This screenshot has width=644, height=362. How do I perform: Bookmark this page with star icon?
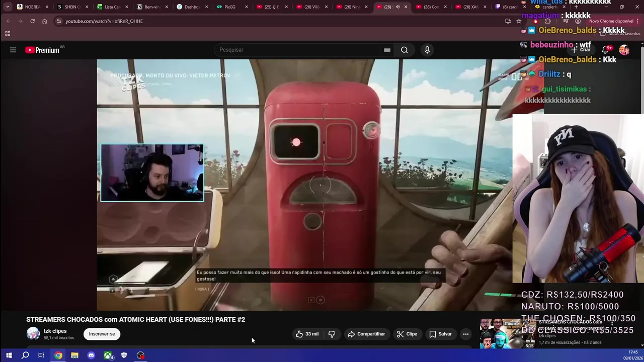[x=519, y=21]
